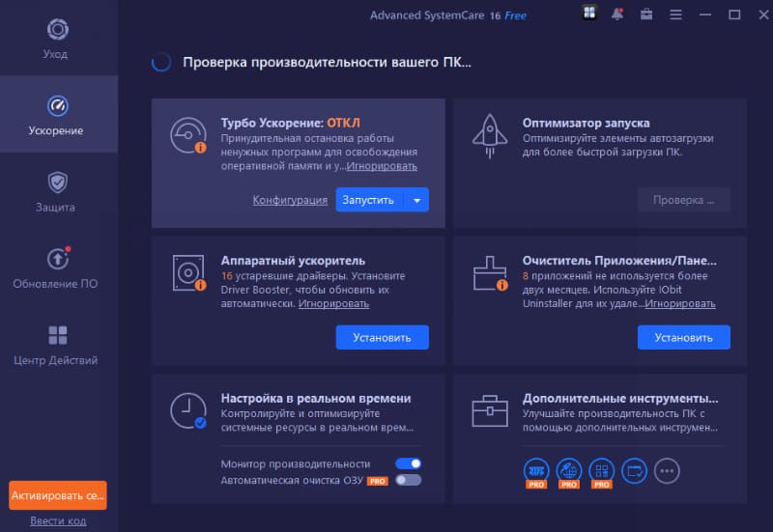
Task: Click the Очиститель Приложения/Пане... heading
Action: tap(619, 261)
